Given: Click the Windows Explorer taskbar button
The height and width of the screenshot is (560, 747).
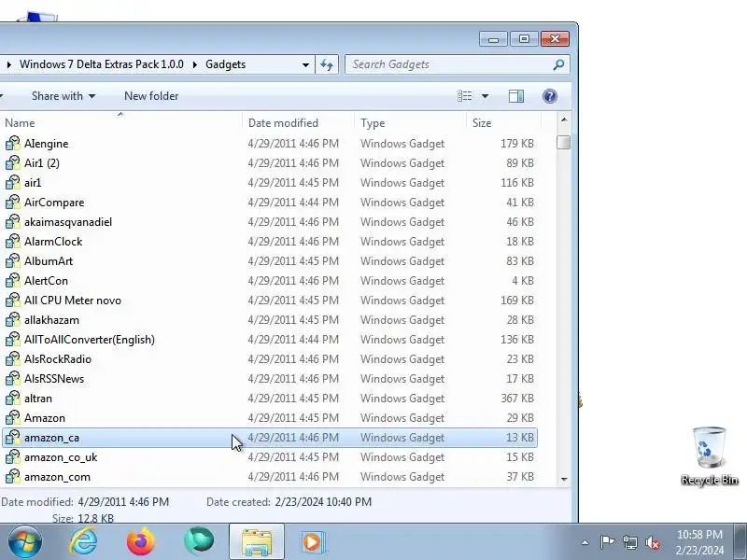Looking at the screenshot, I should tap(257, 541).
